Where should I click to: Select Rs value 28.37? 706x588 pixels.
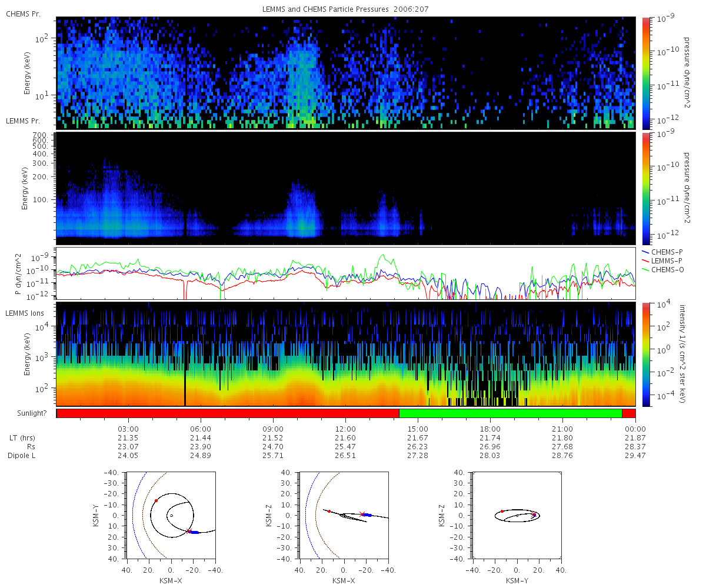(635, 447)
